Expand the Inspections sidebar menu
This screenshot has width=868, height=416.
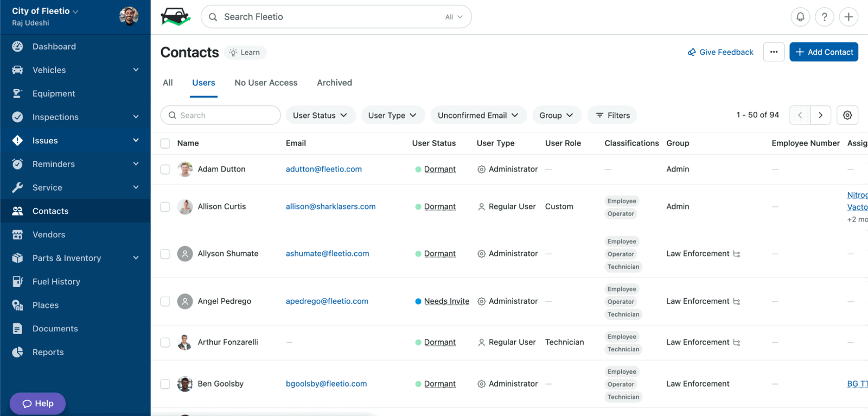coord(136,117)
